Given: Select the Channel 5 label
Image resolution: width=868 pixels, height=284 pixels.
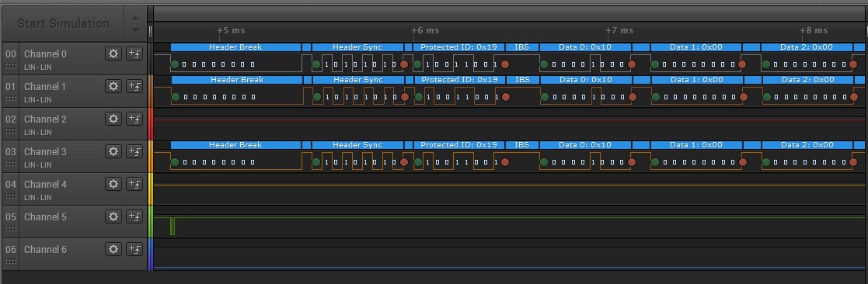Looking at the screenshot, I should 45,217.
